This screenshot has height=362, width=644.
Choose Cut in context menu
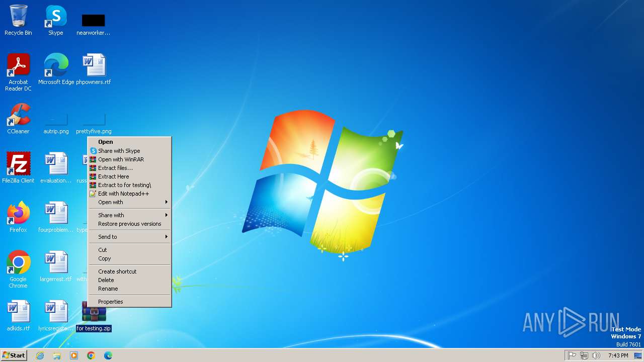[130, 250]
